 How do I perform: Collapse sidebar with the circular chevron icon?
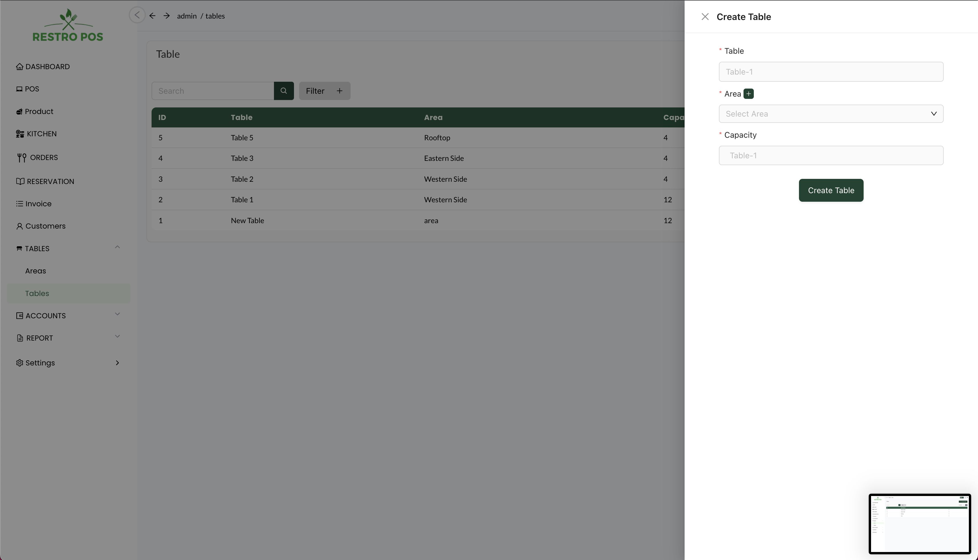coord(137,15)
